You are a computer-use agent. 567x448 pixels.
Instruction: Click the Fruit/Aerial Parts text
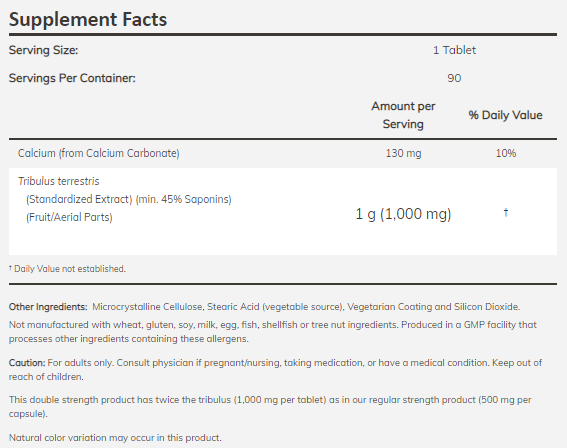pos(69,217)
